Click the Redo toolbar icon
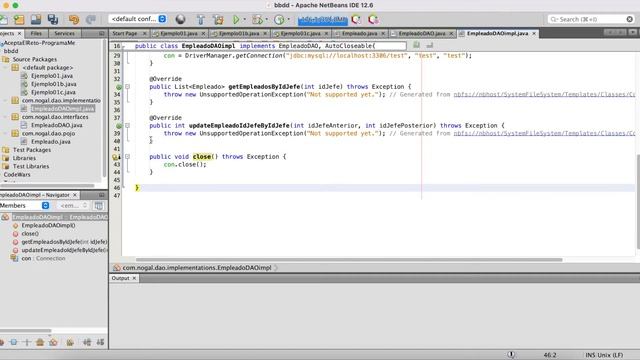The width and height of the screenshot is (640, 360). click(x=91, y=19)
